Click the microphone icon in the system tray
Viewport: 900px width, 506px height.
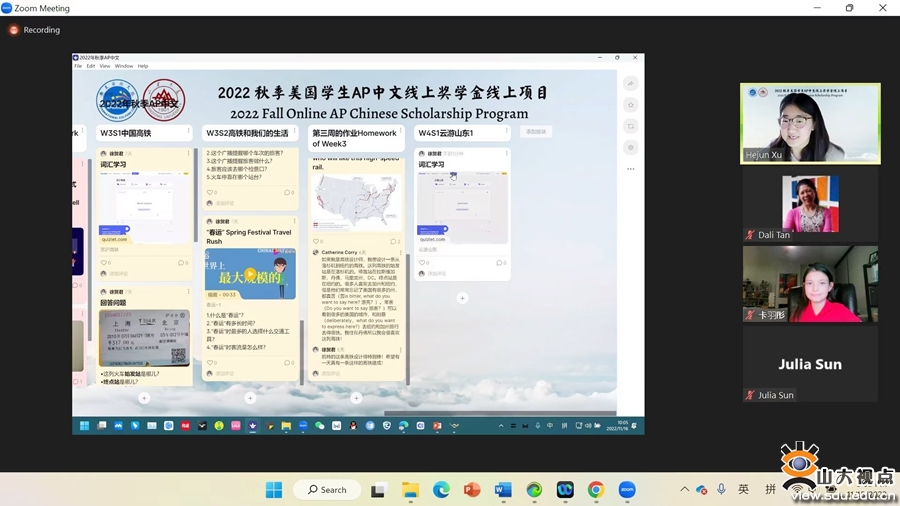(721, 489)
